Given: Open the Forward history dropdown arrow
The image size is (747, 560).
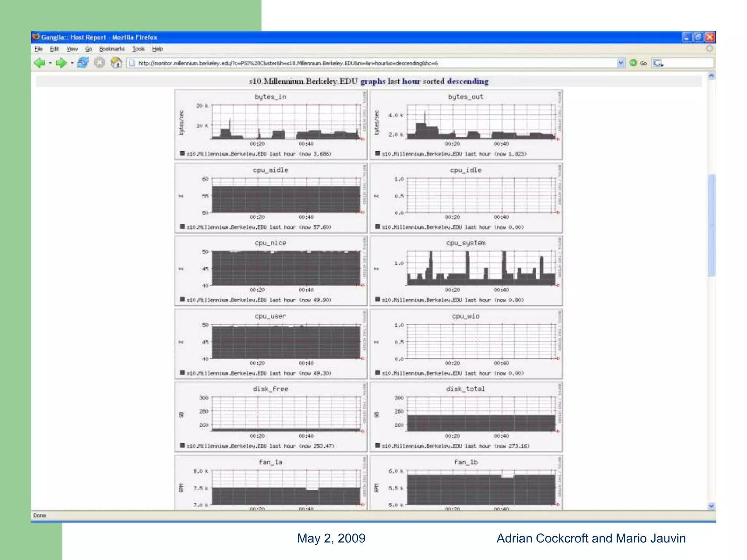Looking at the screenshot, I should (x=72, y=63).
